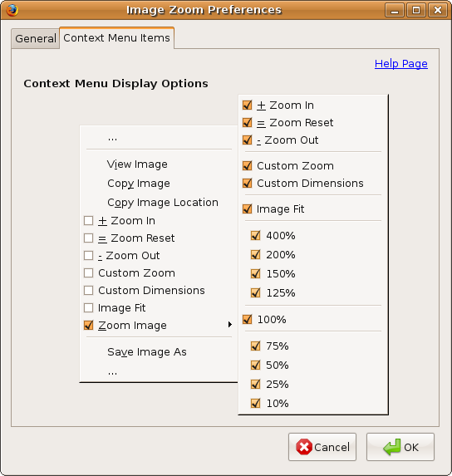Expand the Zoom Image submenu arrow

pyautogui.click(x=230, y=325)
